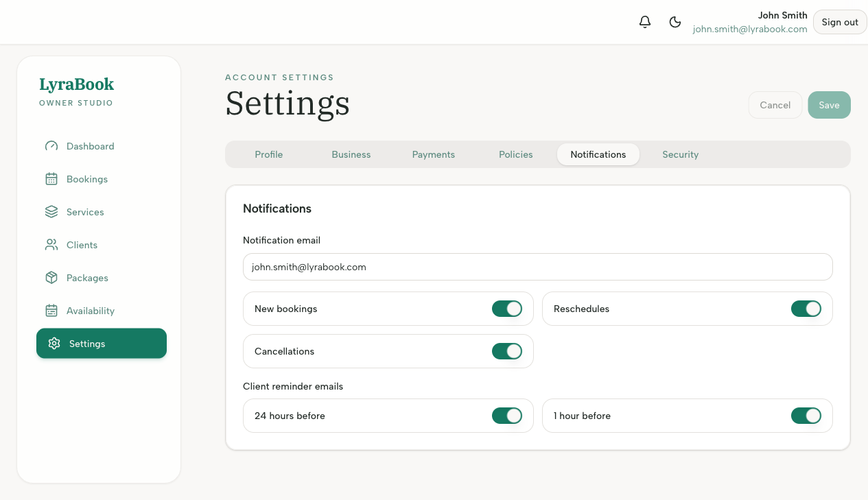Disable New bookings notifications
The height and width of the screenshot is (500, 868).
pos(507,309)
